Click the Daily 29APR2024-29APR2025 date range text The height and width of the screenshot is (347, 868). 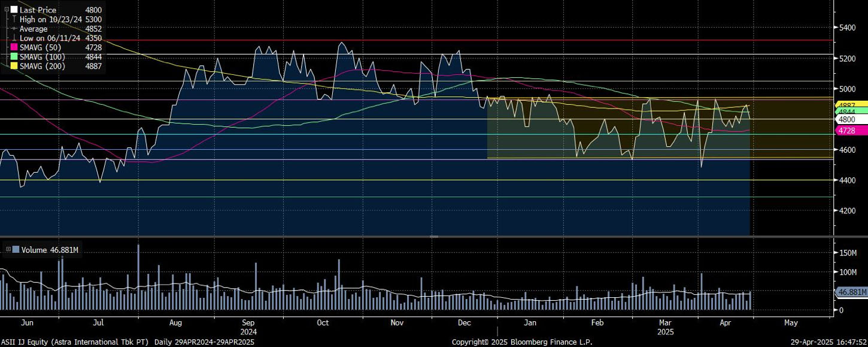[205, 342]
